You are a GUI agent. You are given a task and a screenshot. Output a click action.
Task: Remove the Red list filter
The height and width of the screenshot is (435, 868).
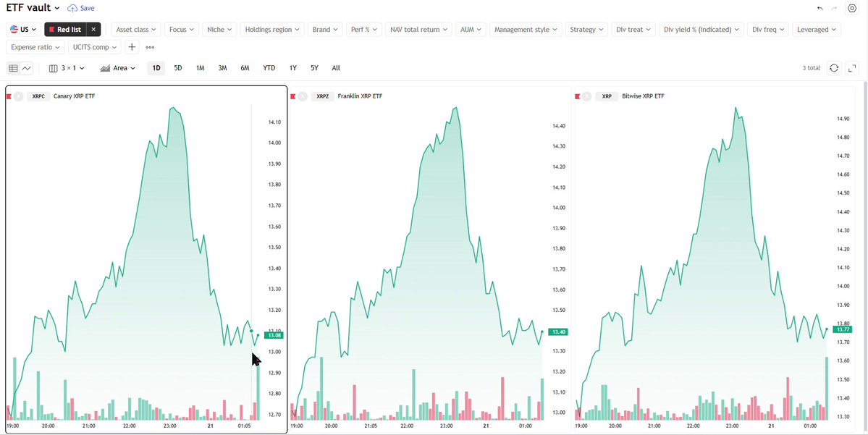tap(93, 30)
